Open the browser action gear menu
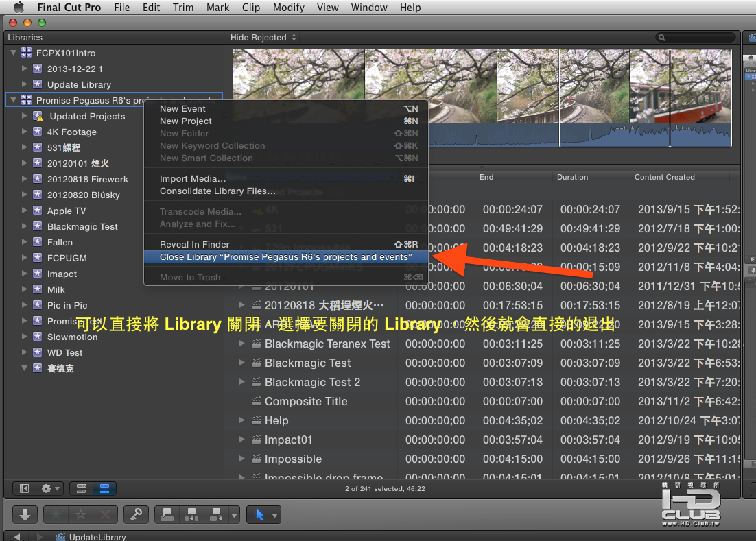Viewport: 756px width, 541px height. coord(50,488)
